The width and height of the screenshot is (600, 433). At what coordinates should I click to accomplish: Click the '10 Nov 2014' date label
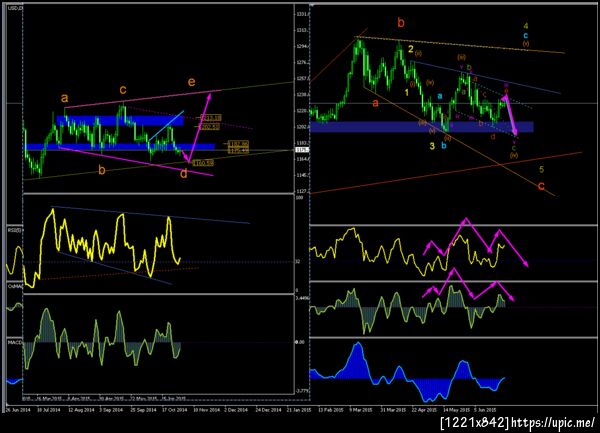206,410
